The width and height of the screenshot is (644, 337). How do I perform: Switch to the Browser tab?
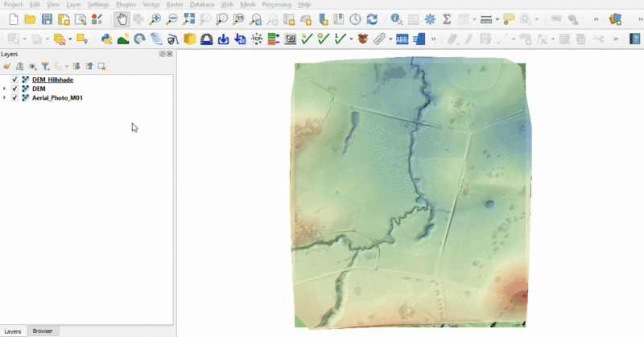tap(42, 331)
